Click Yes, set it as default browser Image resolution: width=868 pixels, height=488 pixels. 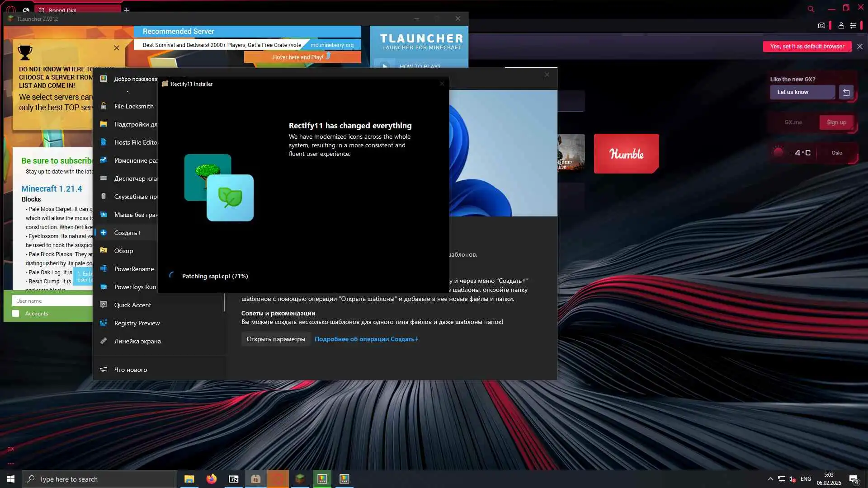pyautogui.click(x=807, y=47)
